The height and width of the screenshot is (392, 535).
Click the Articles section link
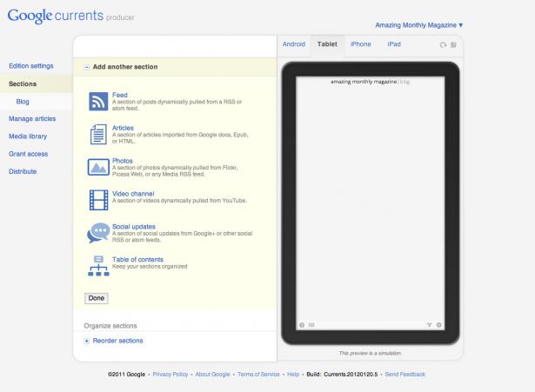click(x=123, y=128)
